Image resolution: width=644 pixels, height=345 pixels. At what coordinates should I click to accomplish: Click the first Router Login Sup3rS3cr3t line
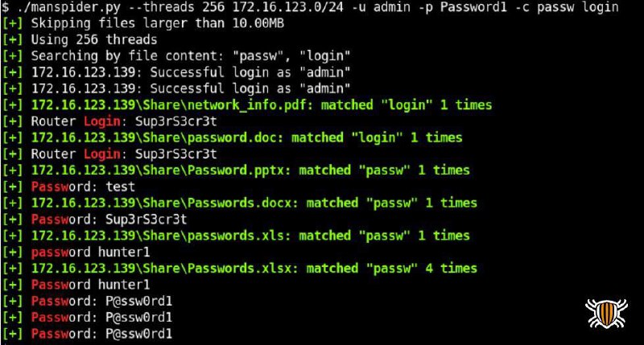tap(109, 121)
